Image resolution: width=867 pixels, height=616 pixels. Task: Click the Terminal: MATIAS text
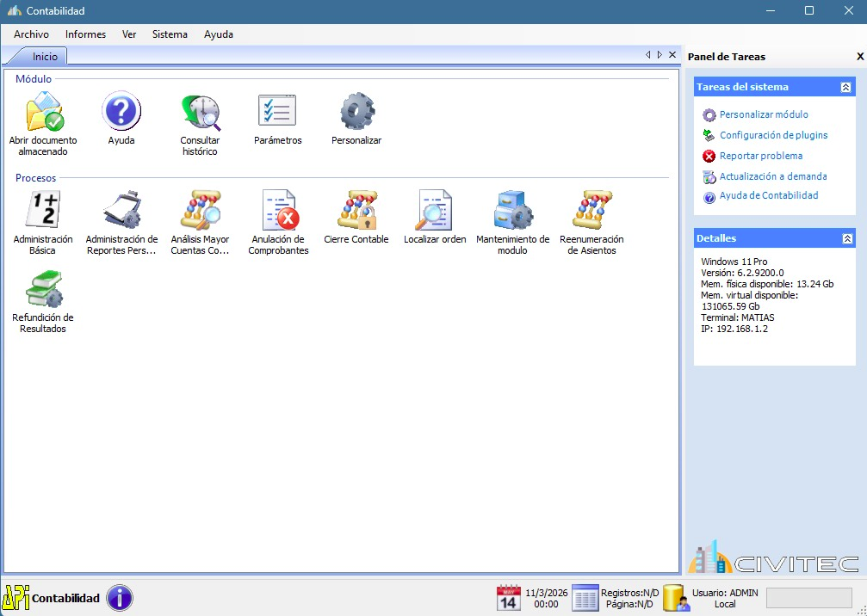click(738, 317)
